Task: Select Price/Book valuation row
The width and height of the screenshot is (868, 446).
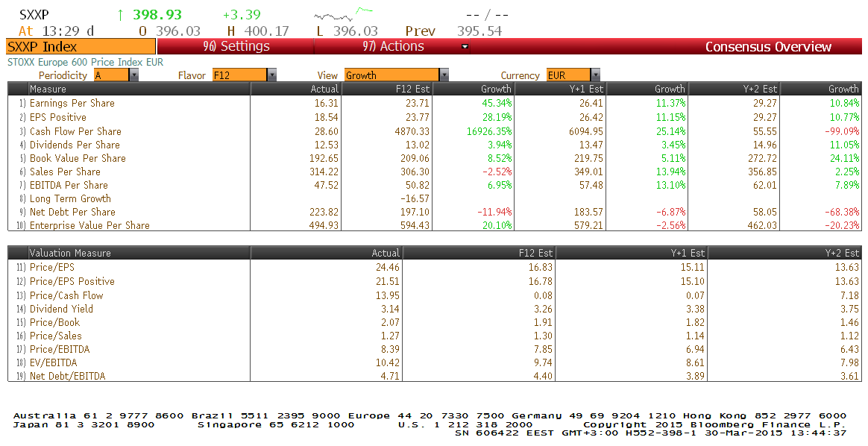Action: click(435, 322)
